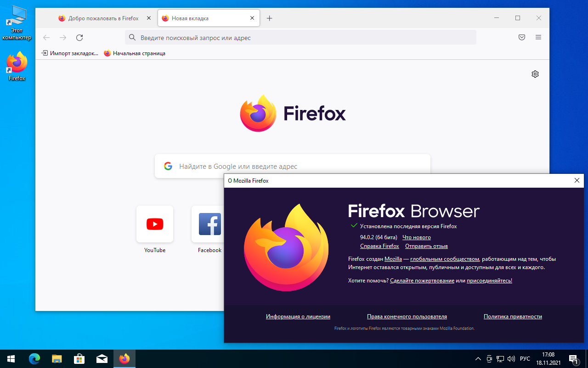This screenshot has height=368, width=588.
Task: Focus the address bar search field
Action: 300,38
